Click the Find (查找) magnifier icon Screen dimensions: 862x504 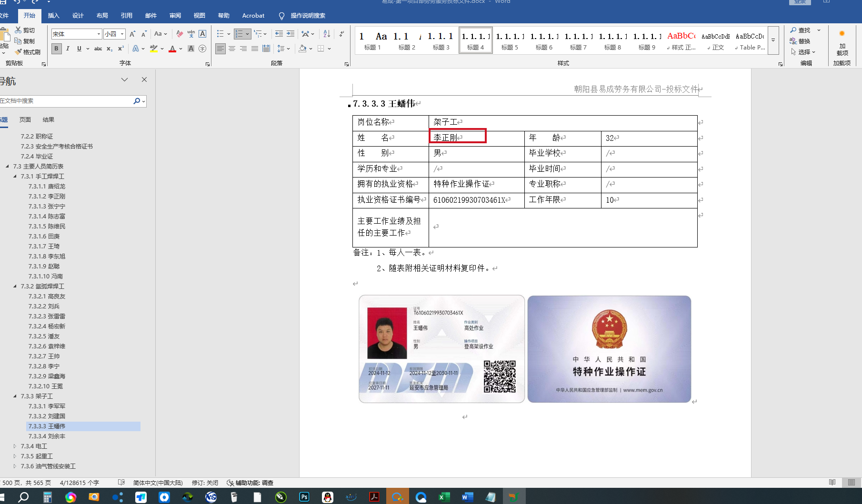pyautogui.click(x=793, y=30)
